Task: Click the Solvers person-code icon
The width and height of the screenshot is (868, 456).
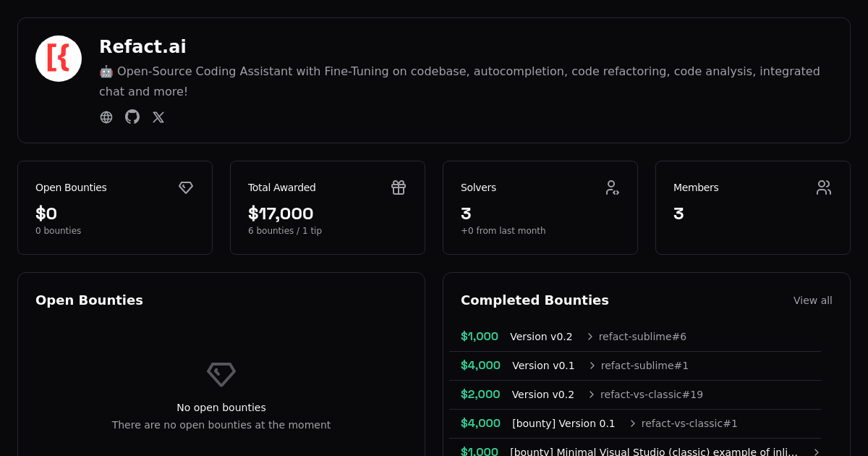Action: pos(612,187)
